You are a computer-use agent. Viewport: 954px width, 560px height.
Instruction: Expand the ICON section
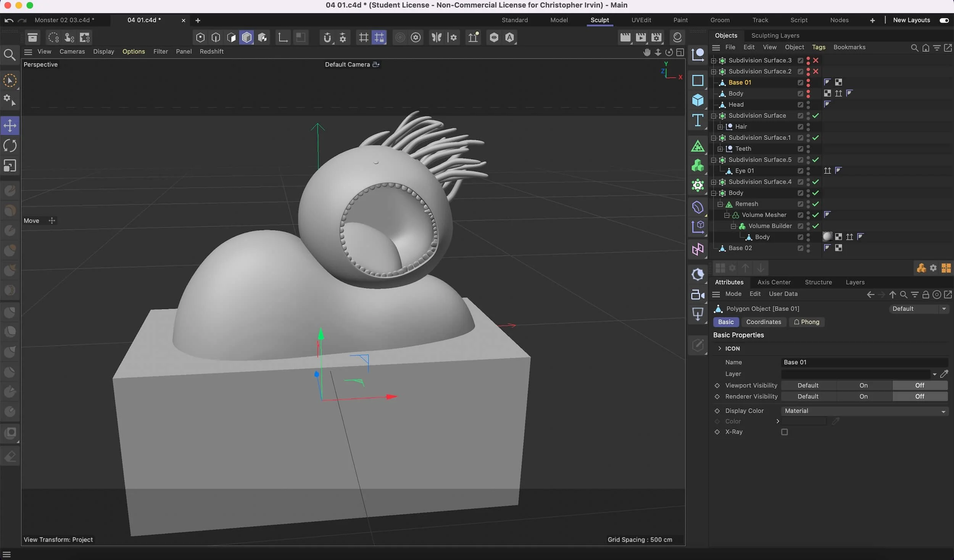(720, 348)
